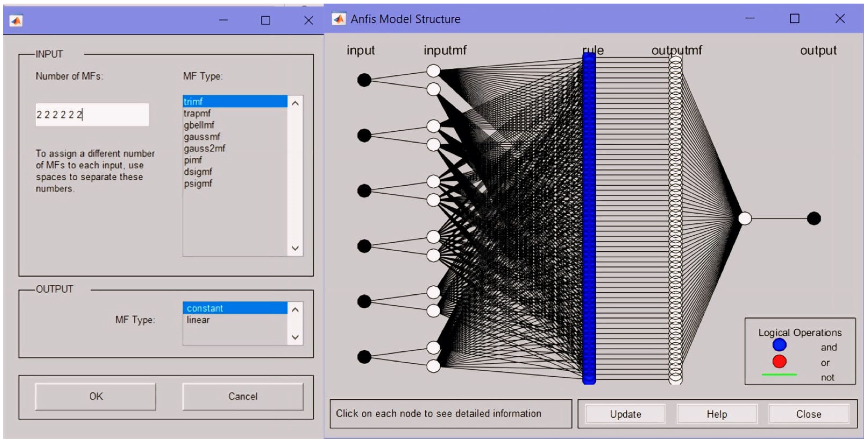Screen dimensions: 868x443
Task: Select trapmf in the input MF Type list
Action: 197,113
